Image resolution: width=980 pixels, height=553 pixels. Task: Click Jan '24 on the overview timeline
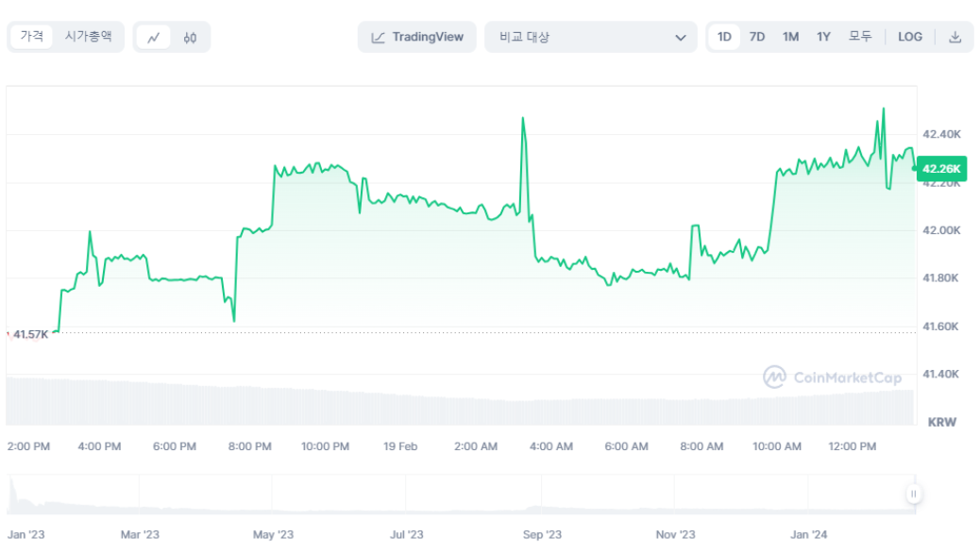pos(808,534)
